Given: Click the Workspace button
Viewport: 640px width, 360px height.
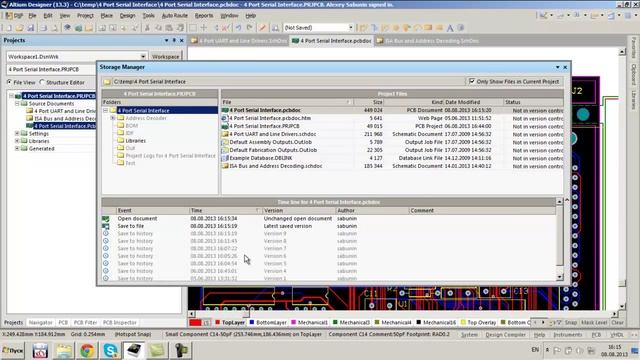Looking at the screenshot, I should click(x=165, y=56).
